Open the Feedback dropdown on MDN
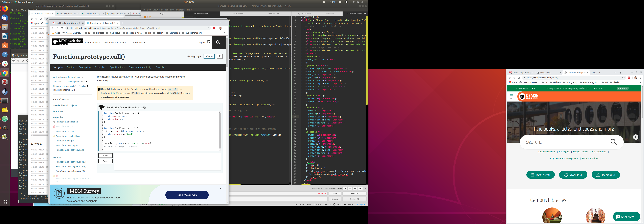The image size is (644, 224). tap(138, 43)
